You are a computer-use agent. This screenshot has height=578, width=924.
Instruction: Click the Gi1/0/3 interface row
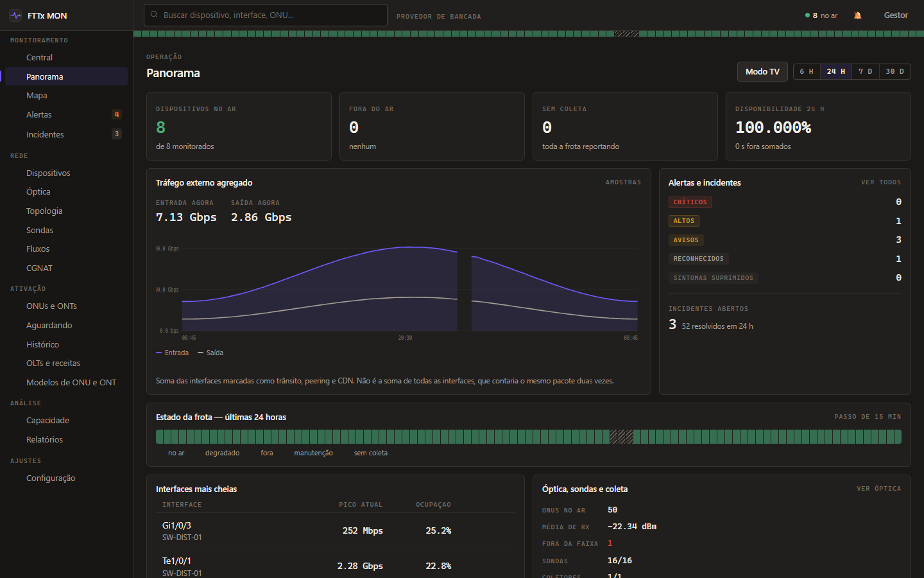click(x=336, y=530)
